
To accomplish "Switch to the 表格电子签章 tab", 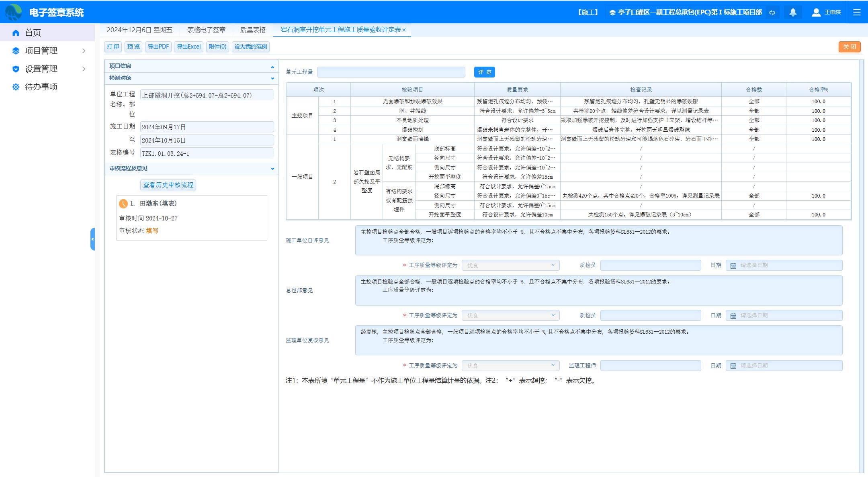I will tap(206, 30).
